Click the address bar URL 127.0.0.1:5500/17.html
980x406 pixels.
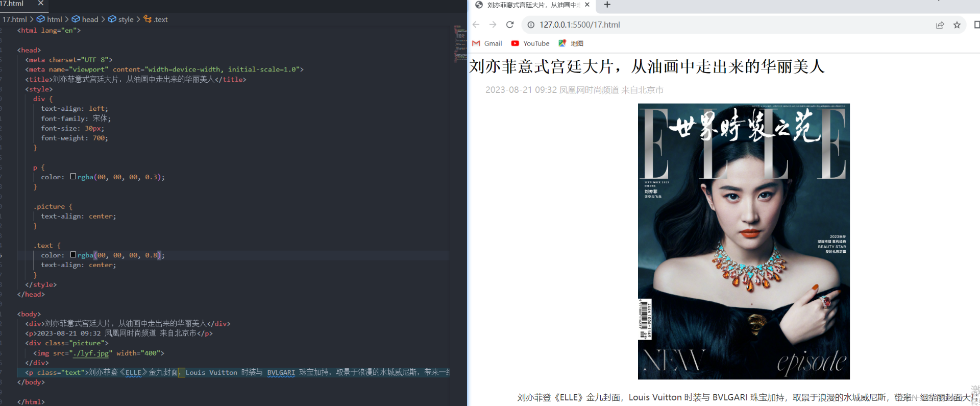click(x=580, y=25)
